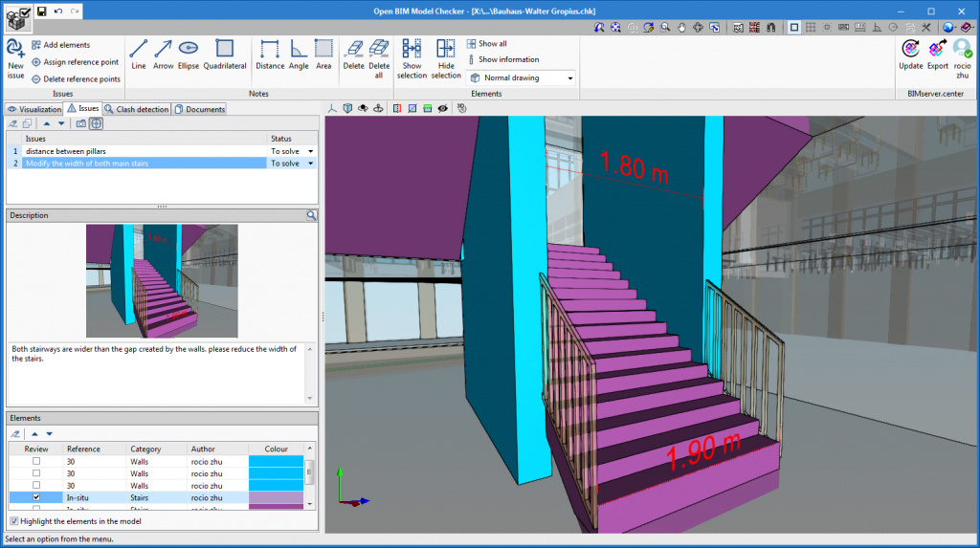The width and height of the screenshot is (980, 548).
Task: Click the Update BIMserver.center icon
Action: 911,55
